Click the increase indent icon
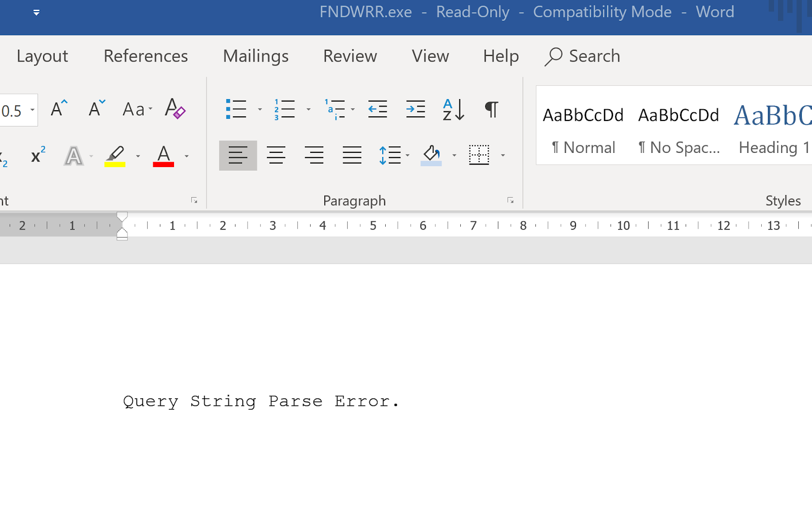 tap(416, 109)
